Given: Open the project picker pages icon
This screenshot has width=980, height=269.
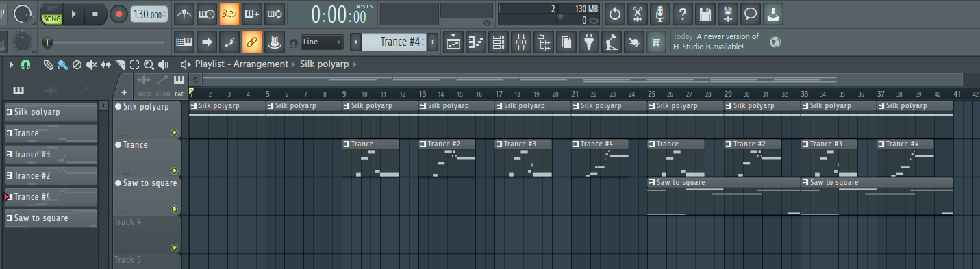Looking at the screenshot, I should pyautogui.click(x=566, y=42).
